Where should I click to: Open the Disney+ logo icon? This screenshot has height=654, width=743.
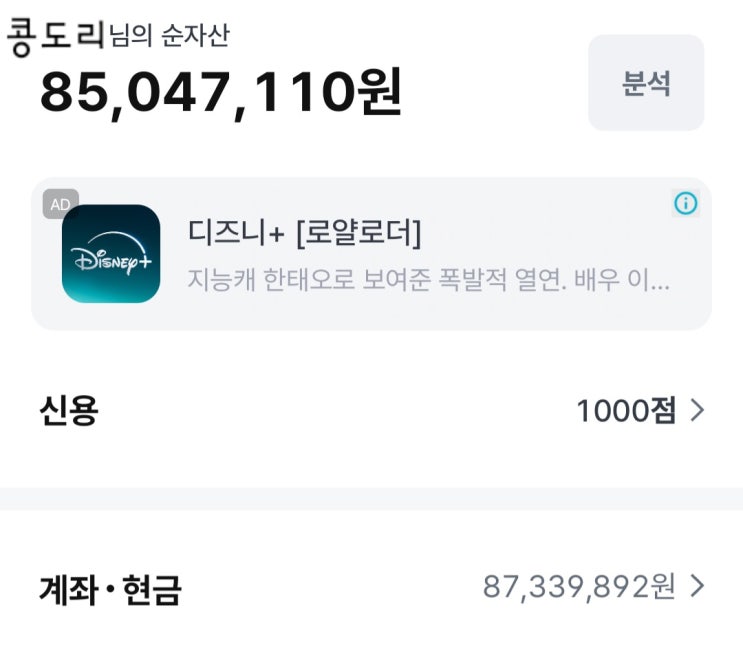111,254
